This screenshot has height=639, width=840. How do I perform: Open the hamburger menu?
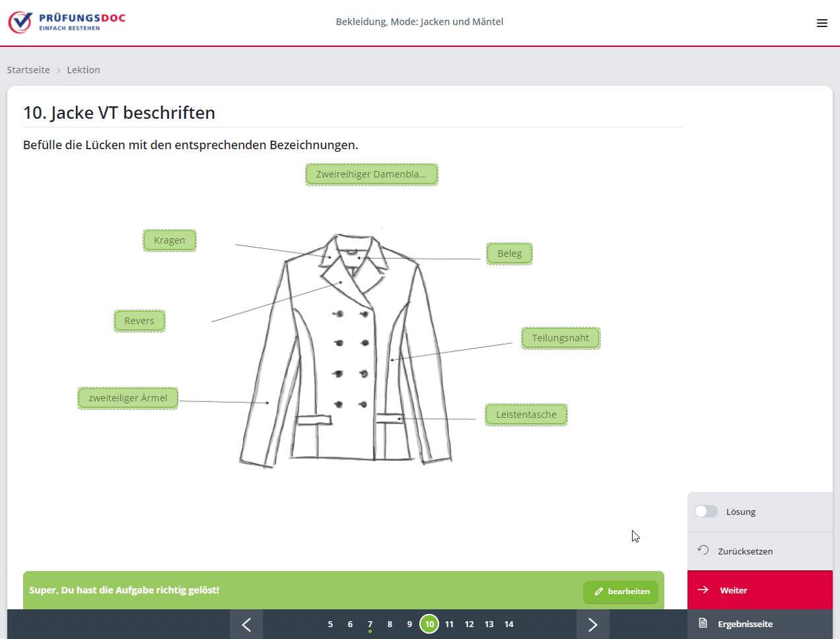tap(822, 23)
